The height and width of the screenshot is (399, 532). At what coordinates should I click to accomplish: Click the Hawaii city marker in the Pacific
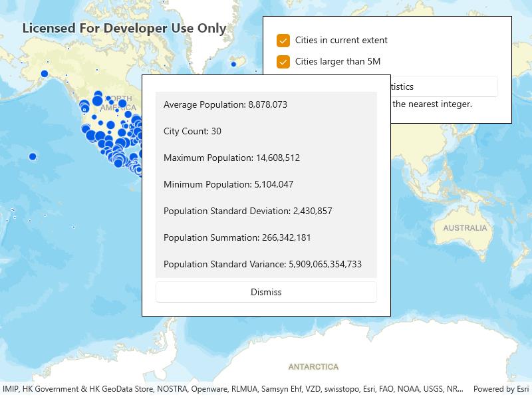click(33, 156)
